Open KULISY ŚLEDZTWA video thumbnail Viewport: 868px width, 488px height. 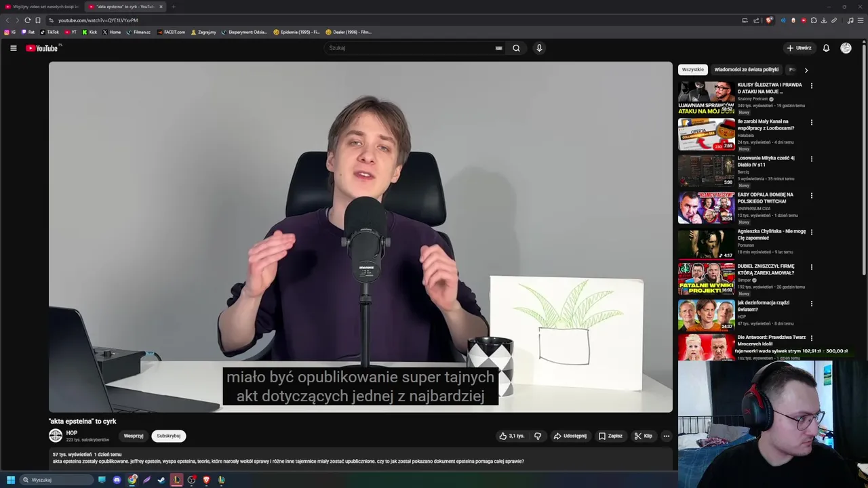(707, 97)
